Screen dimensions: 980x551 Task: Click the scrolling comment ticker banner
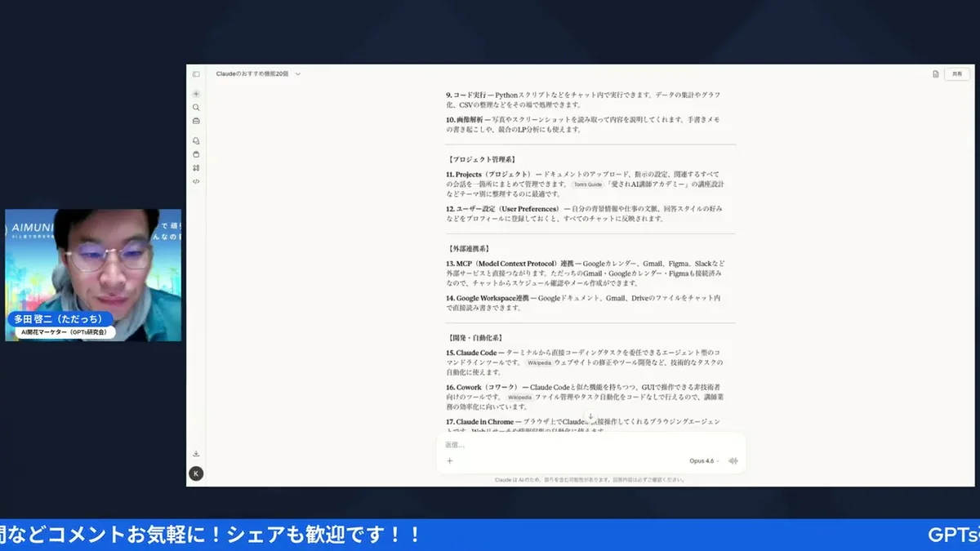(x=490, y=535)
